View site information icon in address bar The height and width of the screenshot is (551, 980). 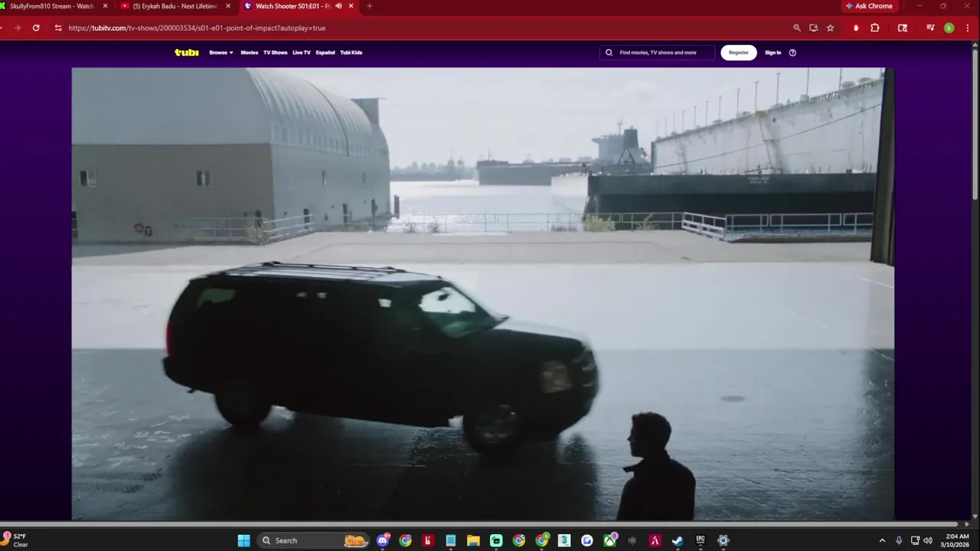click(58, 28)
